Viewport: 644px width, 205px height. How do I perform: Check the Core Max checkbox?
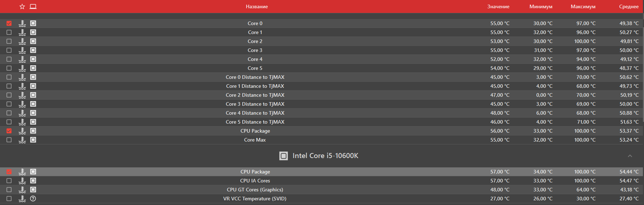pos(9,140)
